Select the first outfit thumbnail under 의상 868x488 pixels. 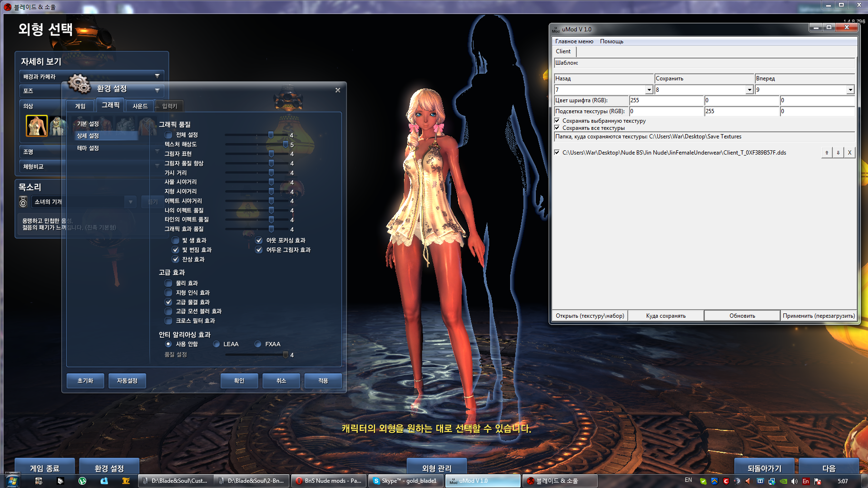[x=37, y=126]
